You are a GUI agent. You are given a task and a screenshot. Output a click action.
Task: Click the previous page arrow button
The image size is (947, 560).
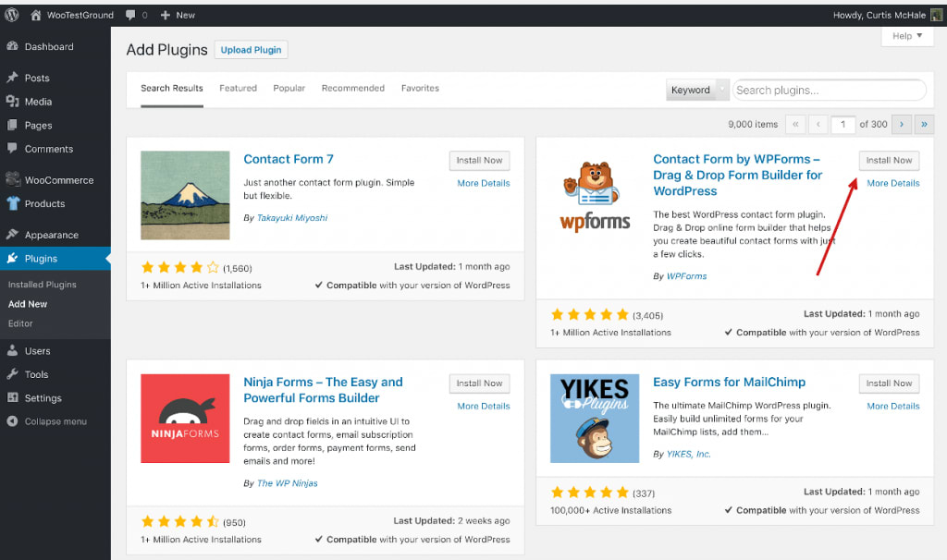818,125
